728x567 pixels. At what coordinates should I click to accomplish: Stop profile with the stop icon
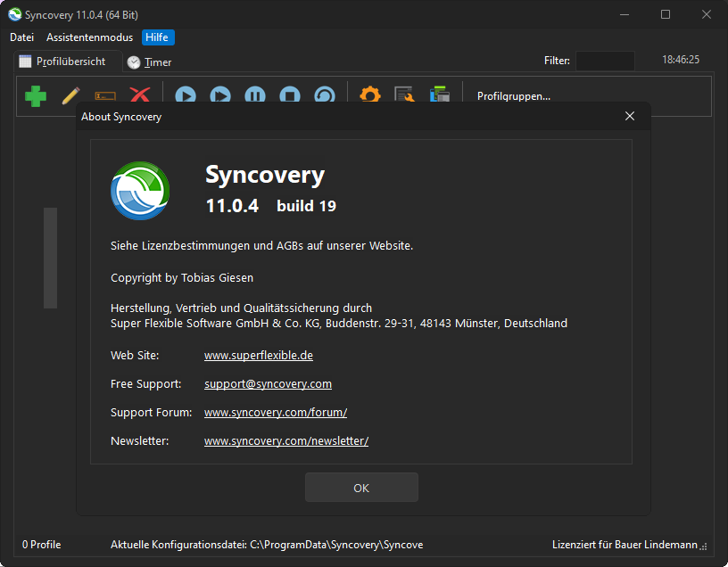290,95
